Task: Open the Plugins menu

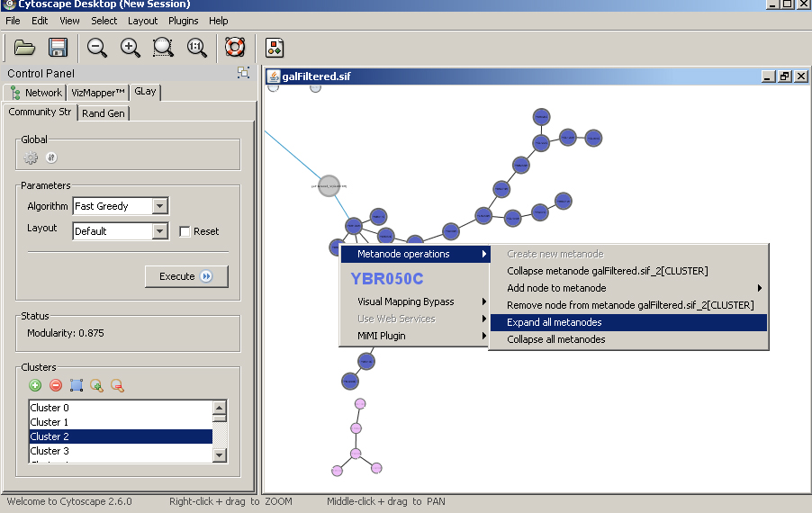Action: pyautogui.click(x=184, y=21)
